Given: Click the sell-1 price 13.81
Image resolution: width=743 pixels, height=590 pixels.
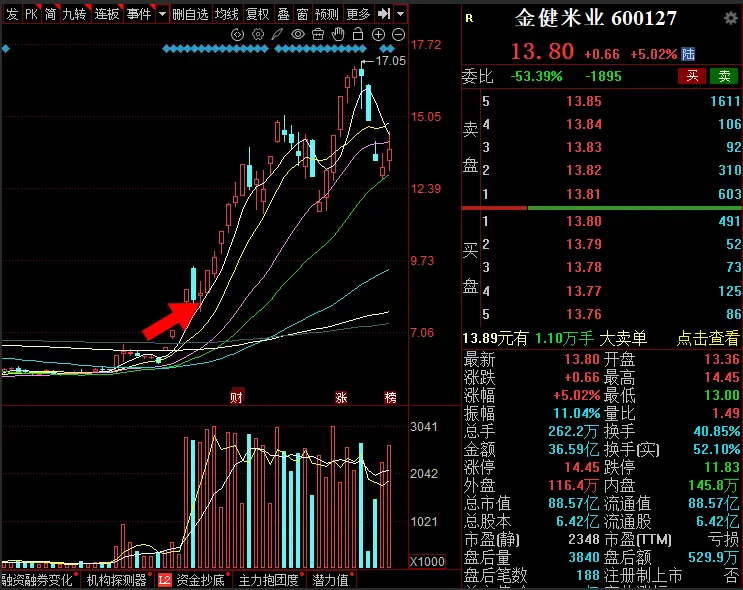Looking at the screenshot, I should [584, 194].
